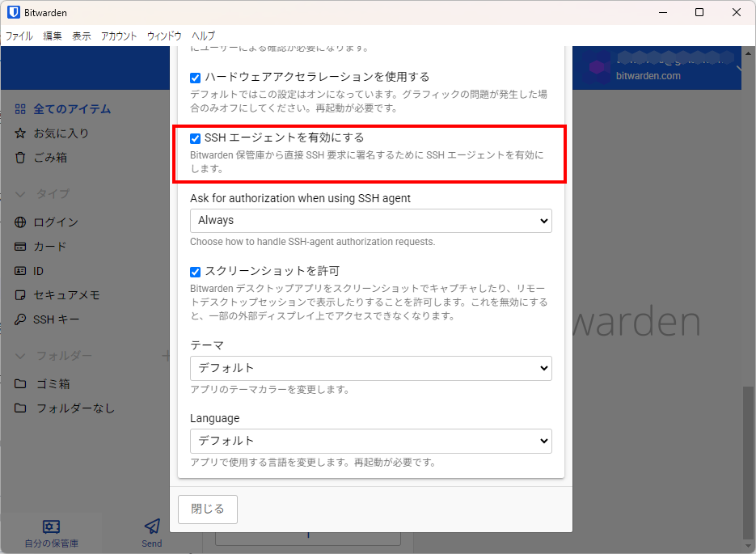Open the ファイル menu
Image resolution: width=756 pixels, height=554 pixels.
click(x=19, y=36)
